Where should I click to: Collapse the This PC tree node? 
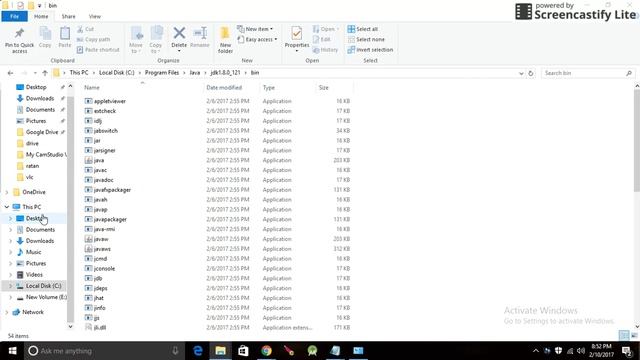(x=7, y=207)
